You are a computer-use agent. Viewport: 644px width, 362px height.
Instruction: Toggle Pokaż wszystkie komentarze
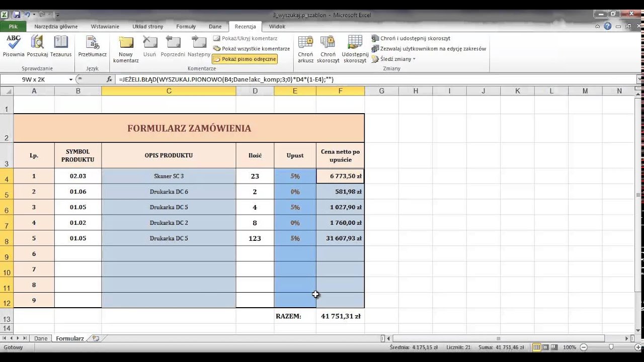tap(251, 49)
